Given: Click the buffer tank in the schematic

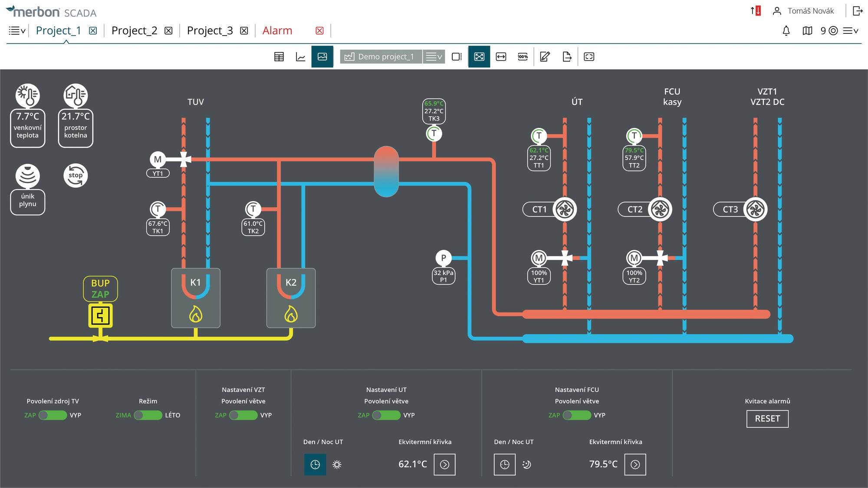Looking at the screenshot, I should tap(386, 172).
